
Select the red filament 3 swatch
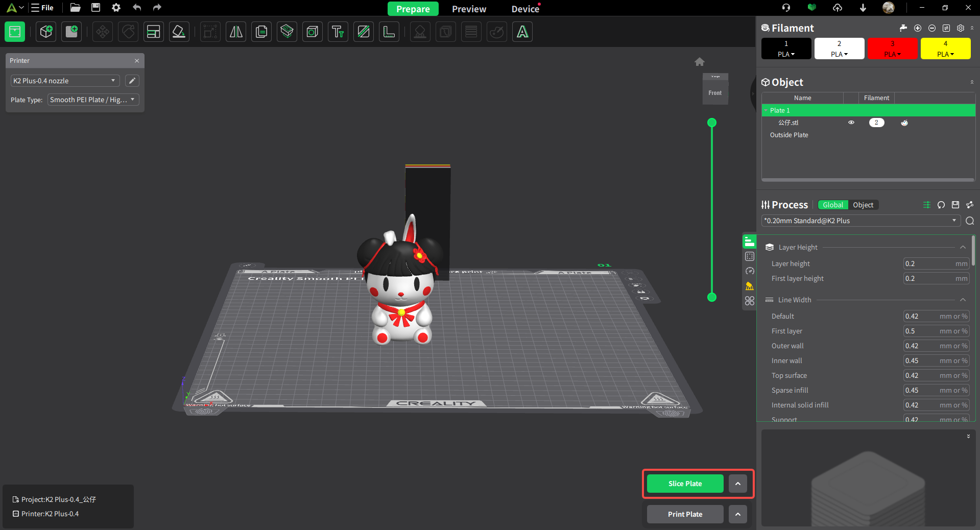[x=892, y=49]
